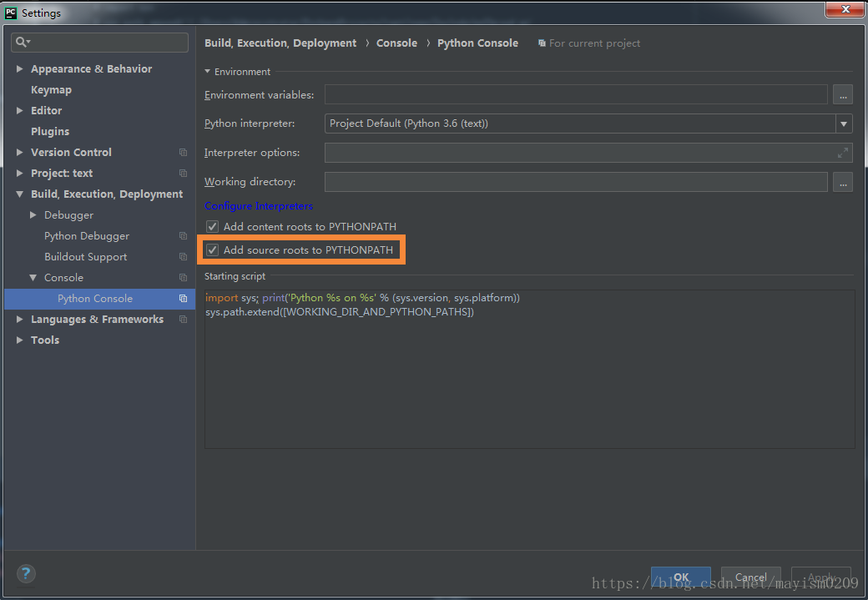
Task: Expand the Version Control tree node
Action: (19, 152)
